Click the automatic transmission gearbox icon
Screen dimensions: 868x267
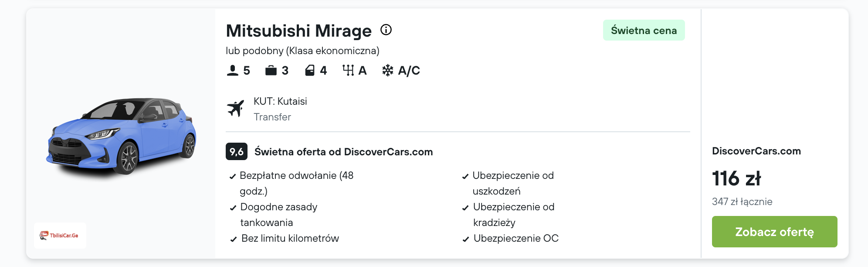pos(348,70)
